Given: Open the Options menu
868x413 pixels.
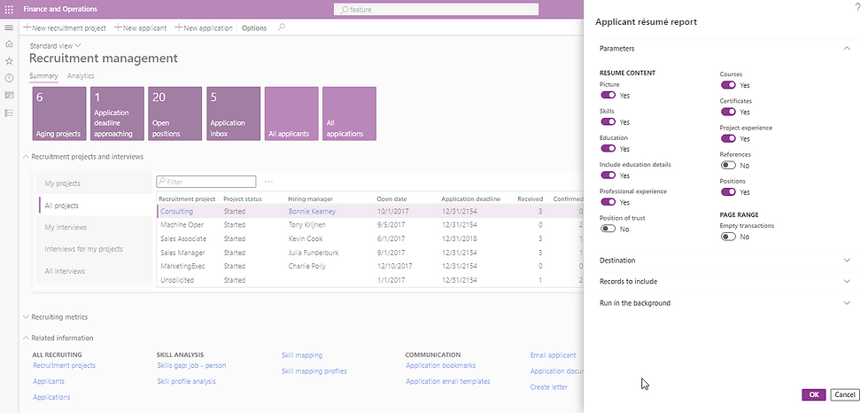Looking at the screenshot, I should pos(254,27).
